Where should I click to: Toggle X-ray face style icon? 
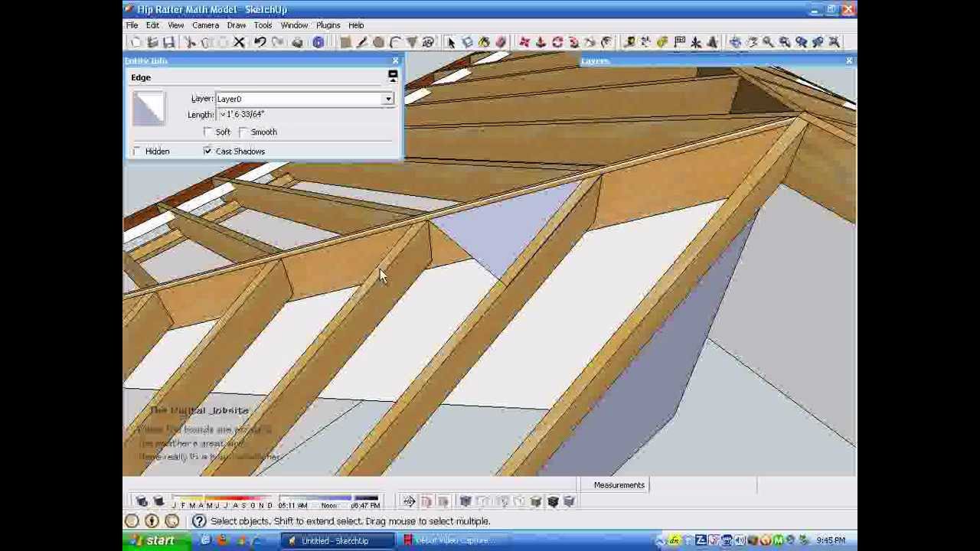[x=465, y=501]
